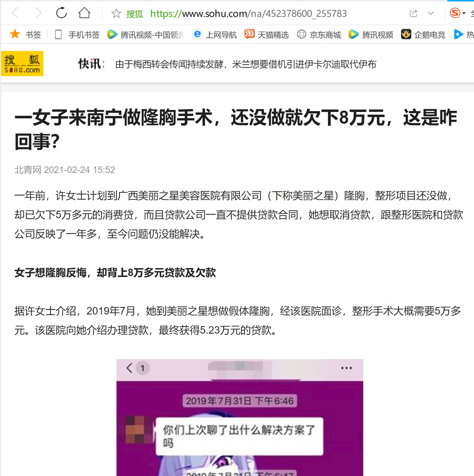Open the 京东商城 bookmark
The image size is (474, 476).
click(319, 35)
